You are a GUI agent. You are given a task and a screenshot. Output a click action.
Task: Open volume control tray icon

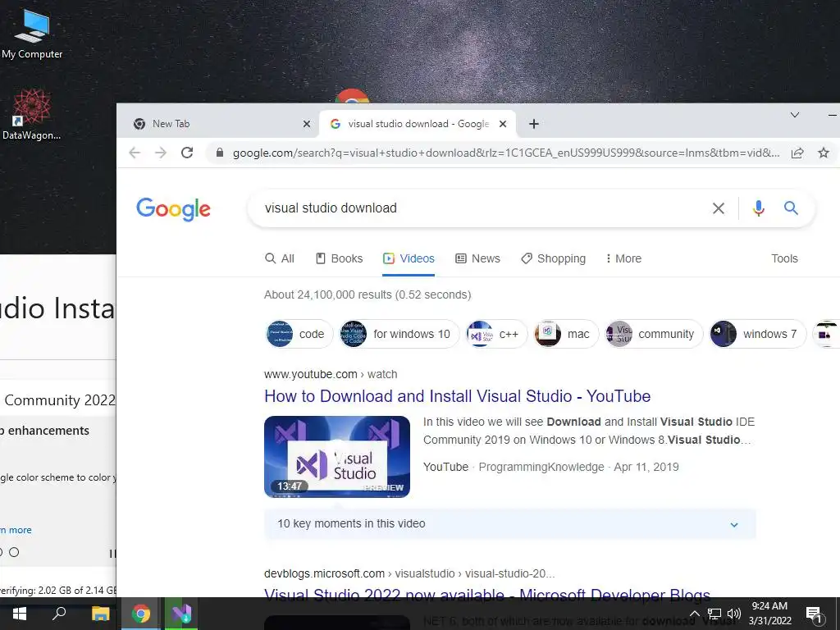(734, 614)
